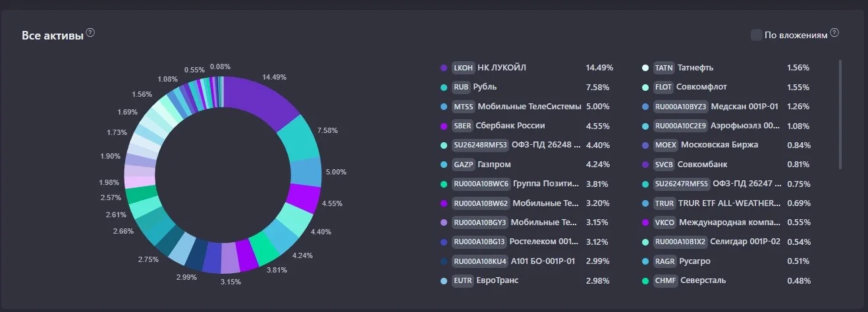The image size is (868, 312).
Task: Select 'ЕвроТранс' legend name
Action: (499, 280)
